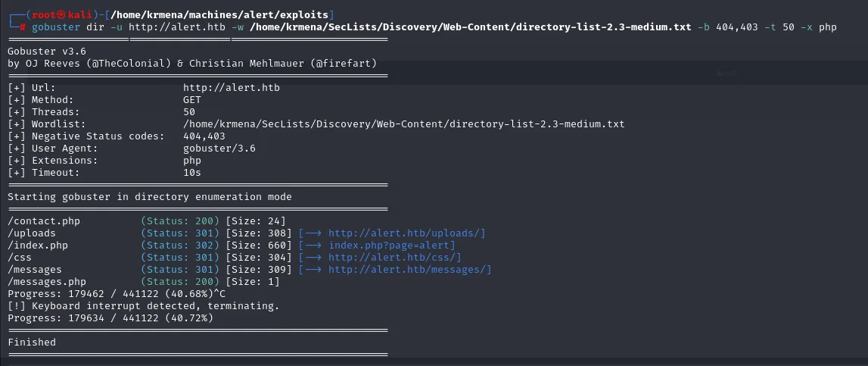This screenshot has height=366, width=868.
Task: Click the prompt path /home/krmena/machines/alert/exploits
Action: [221, 14]
